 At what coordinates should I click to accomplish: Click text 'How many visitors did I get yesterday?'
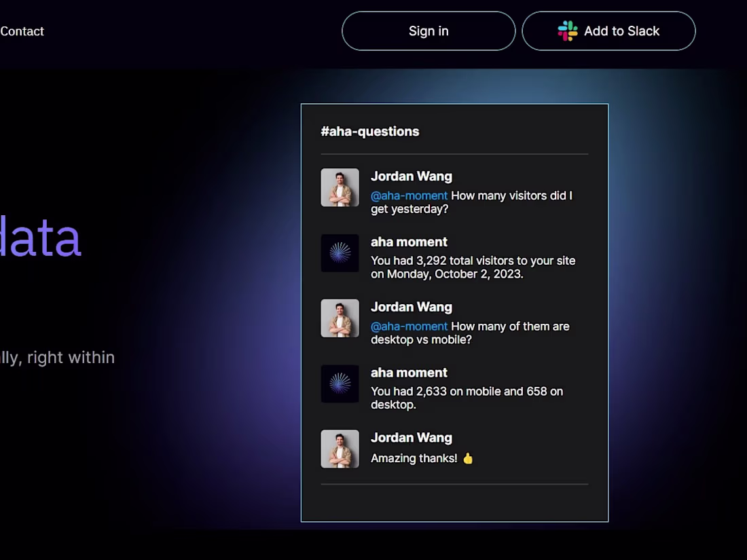point(472,202)
